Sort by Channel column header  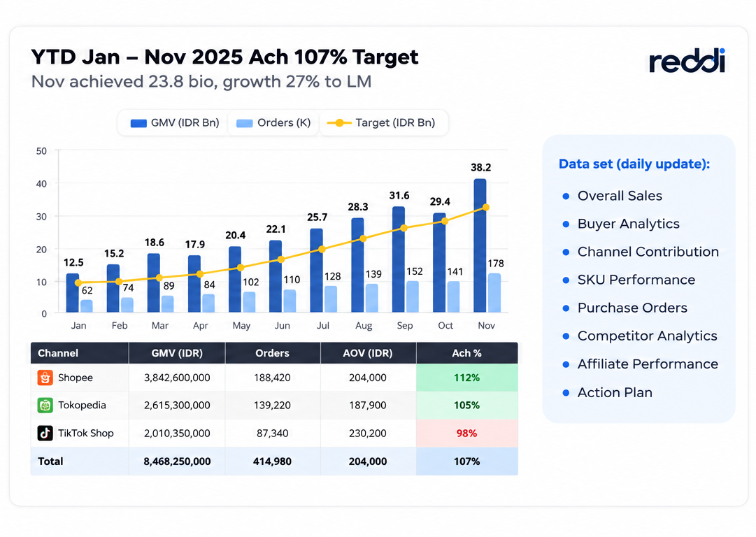coord(80,353)
